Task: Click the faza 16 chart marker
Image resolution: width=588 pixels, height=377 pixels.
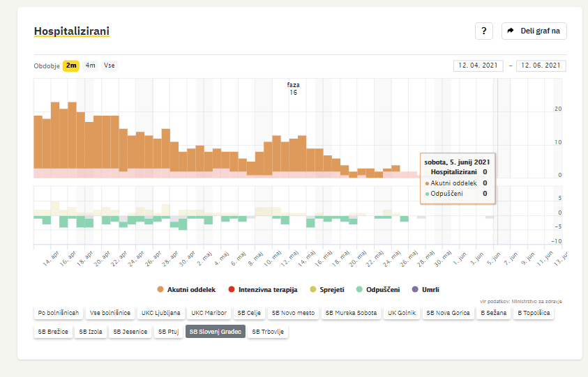Action: (x=293, y=89)
